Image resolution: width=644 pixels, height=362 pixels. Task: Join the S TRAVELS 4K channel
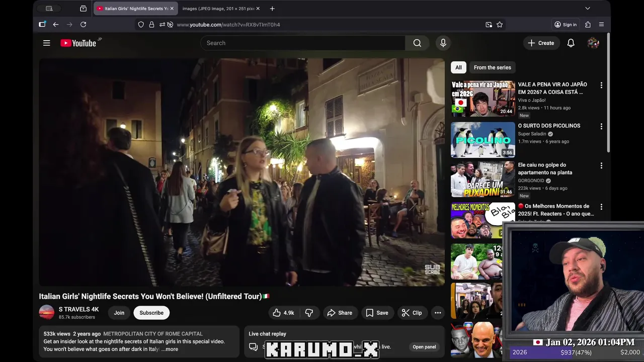(x=119, y=313)
